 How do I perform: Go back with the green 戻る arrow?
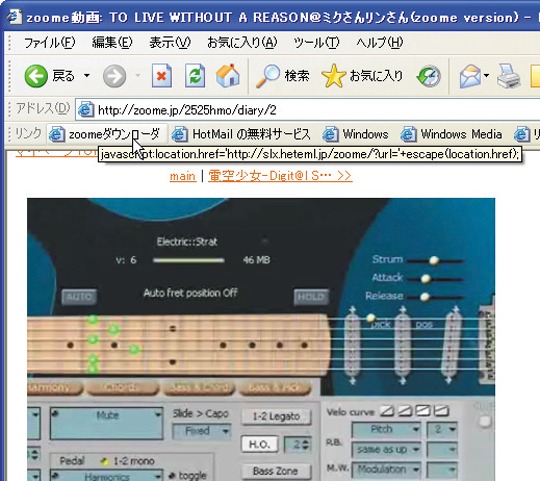point(36,76)
